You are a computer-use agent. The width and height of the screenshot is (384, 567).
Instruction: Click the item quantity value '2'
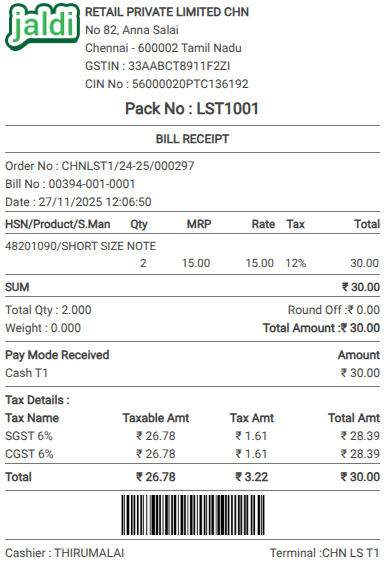pyautogui.click(x=143, y=263)
